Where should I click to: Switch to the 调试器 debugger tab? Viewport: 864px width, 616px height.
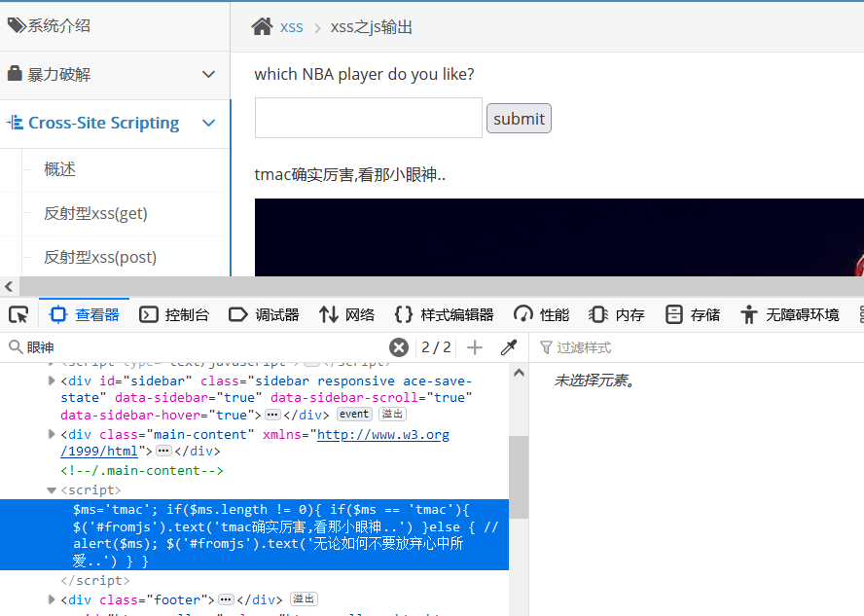point(264,314)
